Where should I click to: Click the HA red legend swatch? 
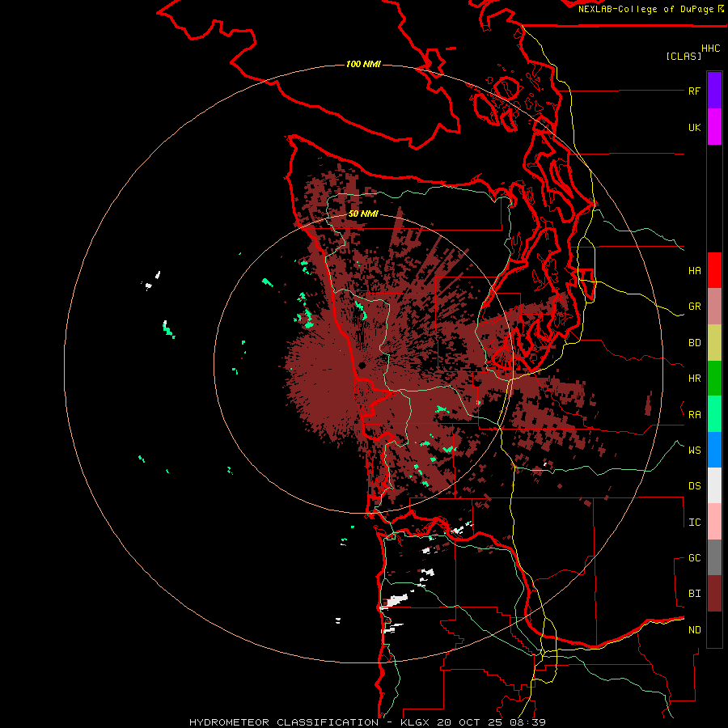(714, 270)
